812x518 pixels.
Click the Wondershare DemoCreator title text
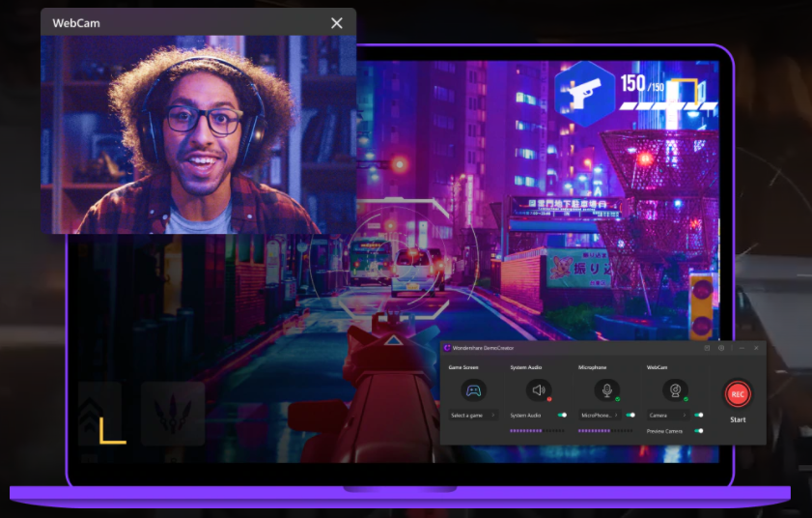click(x=483, y=348)
